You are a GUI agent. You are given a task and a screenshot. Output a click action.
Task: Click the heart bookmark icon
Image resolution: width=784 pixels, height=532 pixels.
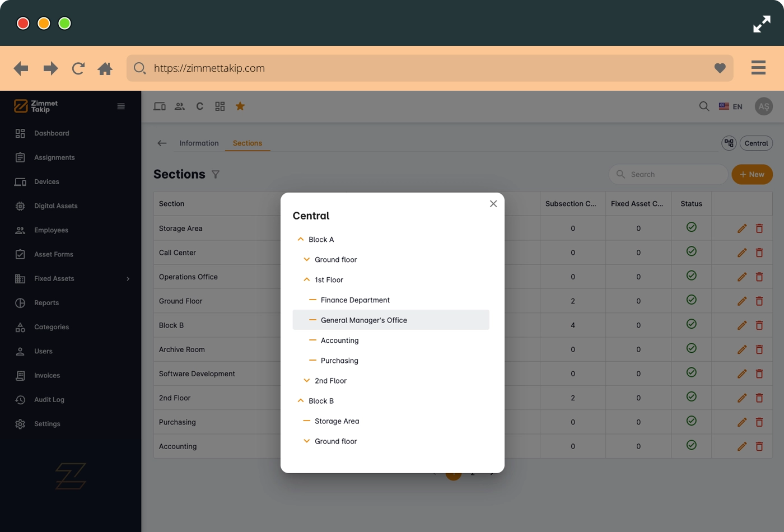pyautogui.click(x=720, y=68)
